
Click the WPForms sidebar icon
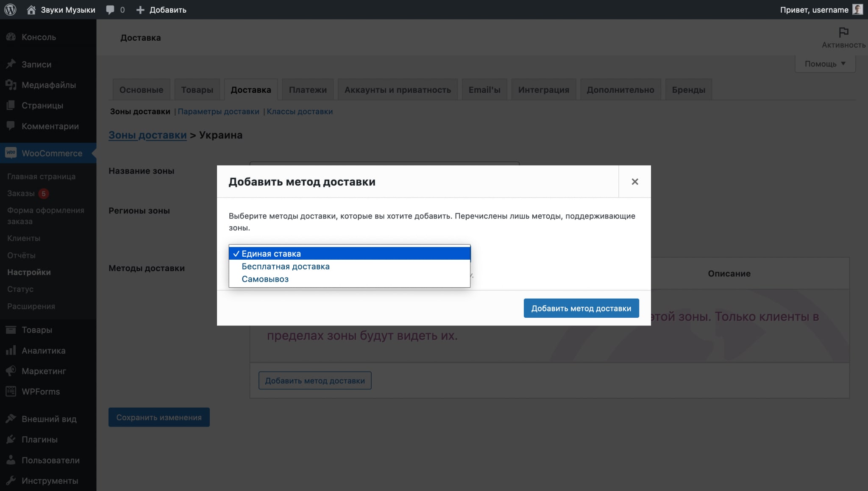[x=11, y=391]
